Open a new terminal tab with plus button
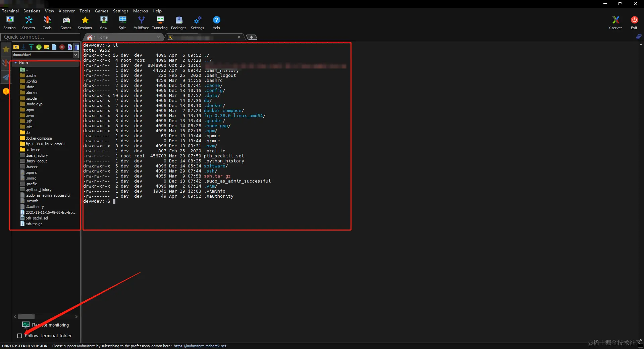The height and width of the screenshot is (349, 644). [252, 37]
